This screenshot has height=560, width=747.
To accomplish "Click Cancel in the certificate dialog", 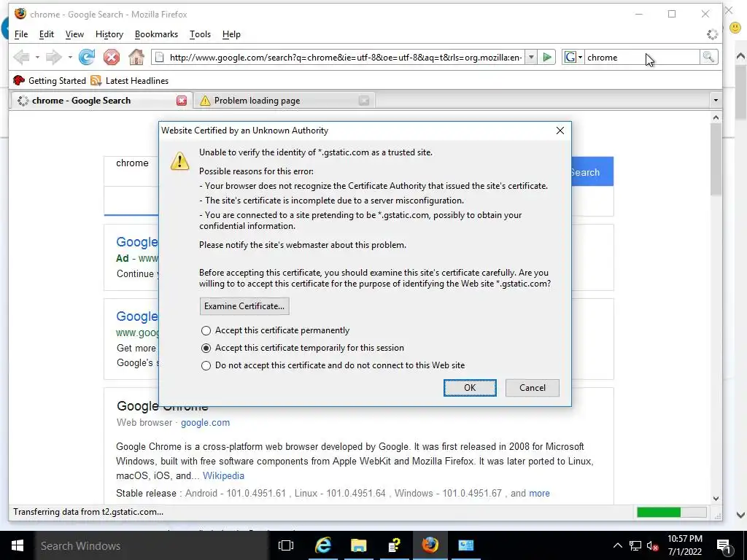I will (532, 388).
